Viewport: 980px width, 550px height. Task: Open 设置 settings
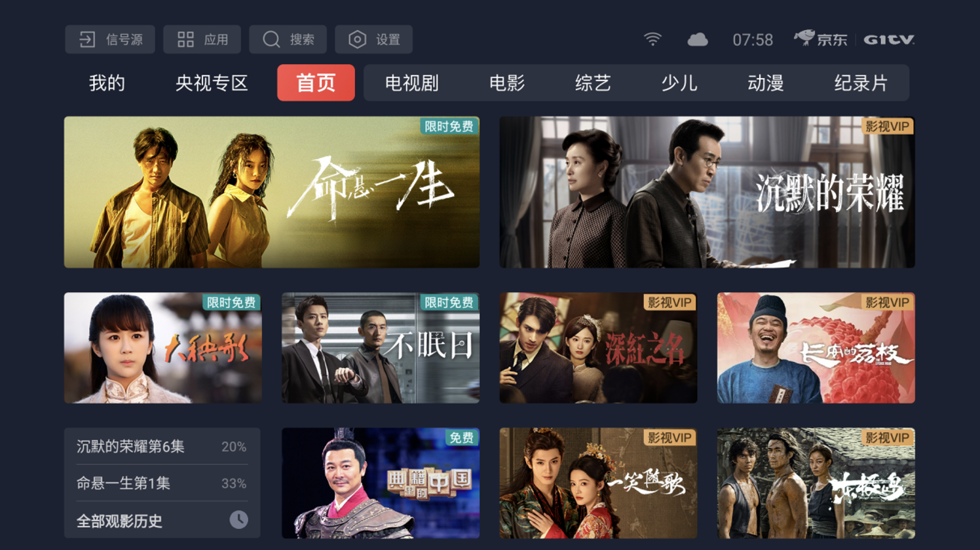tap(373, 39)
